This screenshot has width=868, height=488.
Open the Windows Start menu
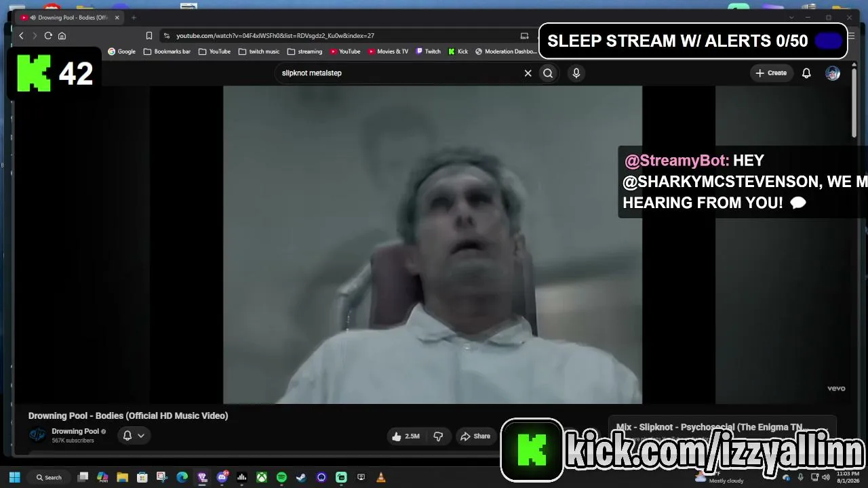15,477
